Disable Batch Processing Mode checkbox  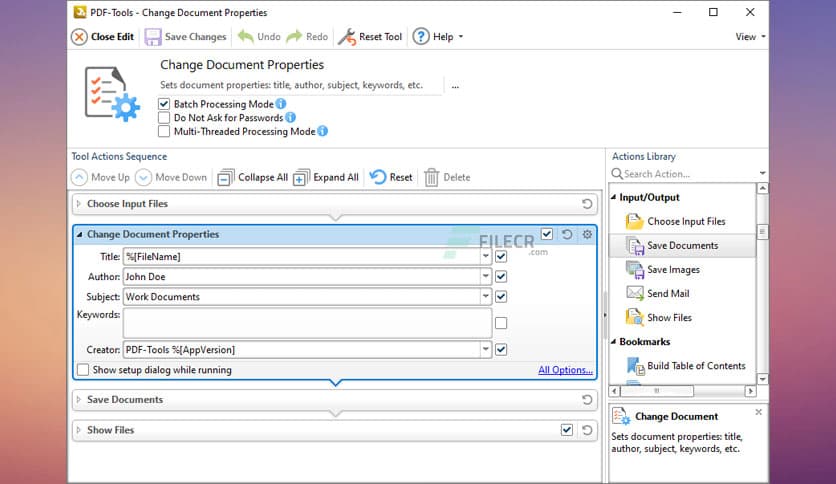pos(164,104)
